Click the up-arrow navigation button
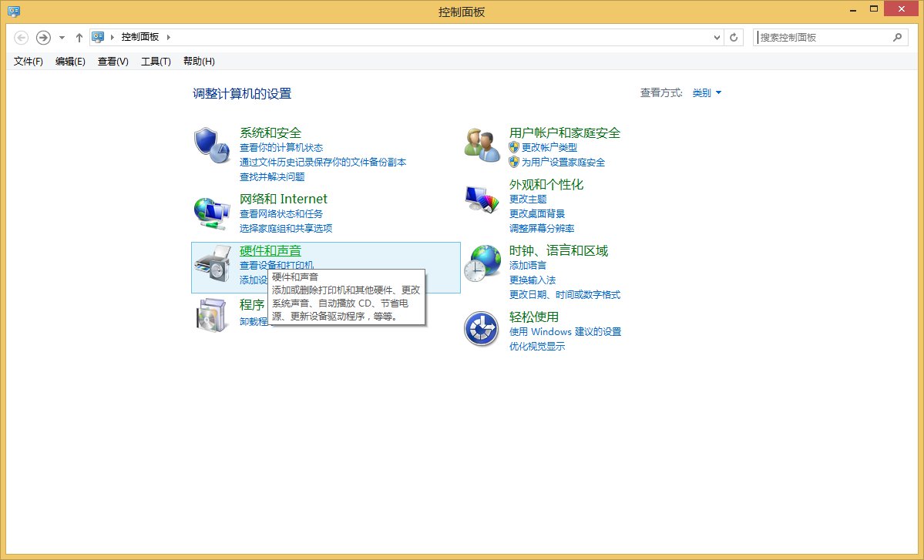 79,36
